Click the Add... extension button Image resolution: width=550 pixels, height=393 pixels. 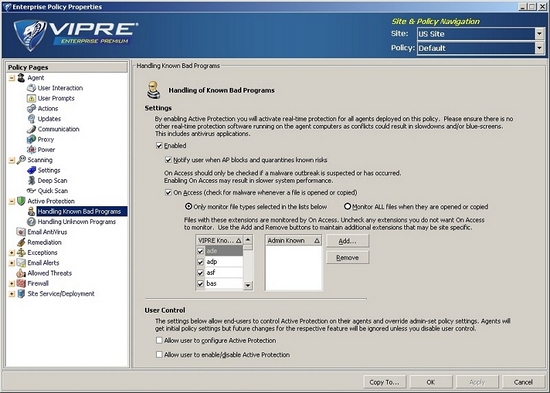(x=347, y=241)
